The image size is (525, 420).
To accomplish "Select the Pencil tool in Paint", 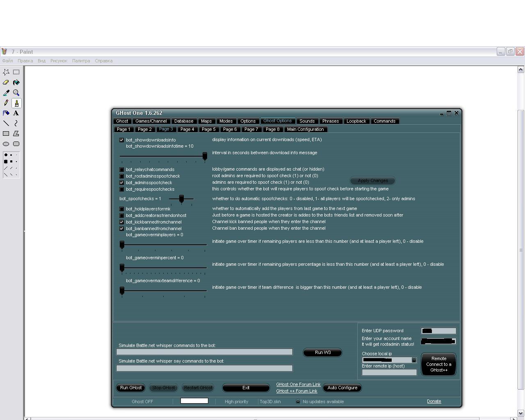I will (6, 103).
